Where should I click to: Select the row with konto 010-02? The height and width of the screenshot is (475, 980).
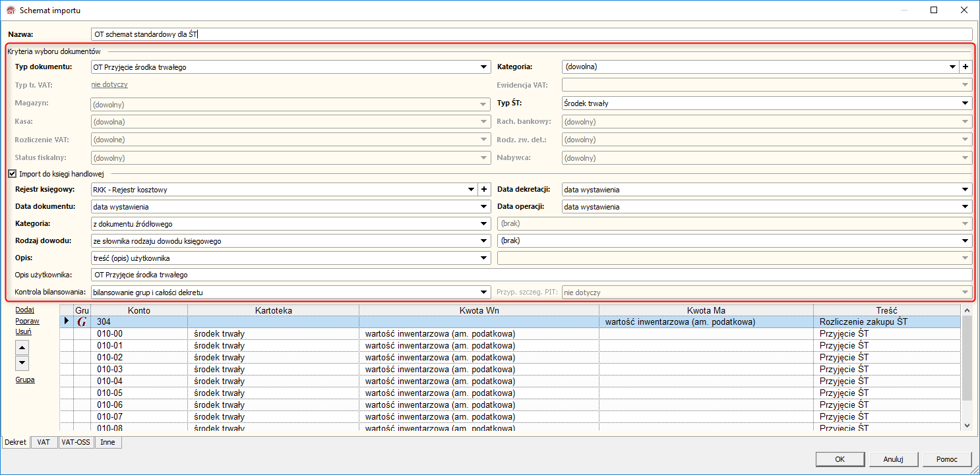pyautogui.click(x=510, y=357)
